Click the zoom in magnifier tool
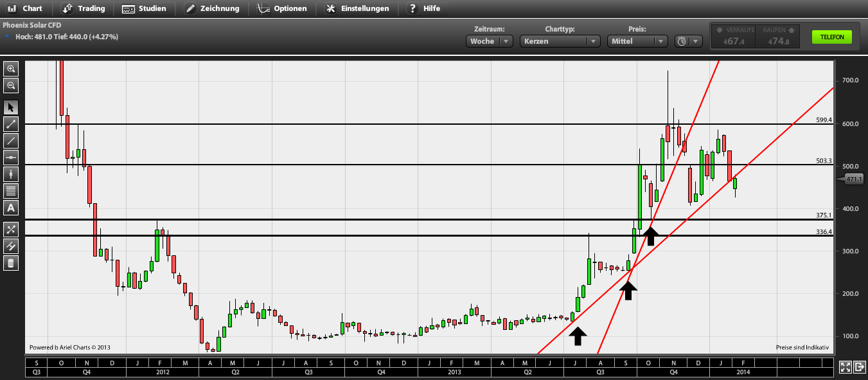 11,69
